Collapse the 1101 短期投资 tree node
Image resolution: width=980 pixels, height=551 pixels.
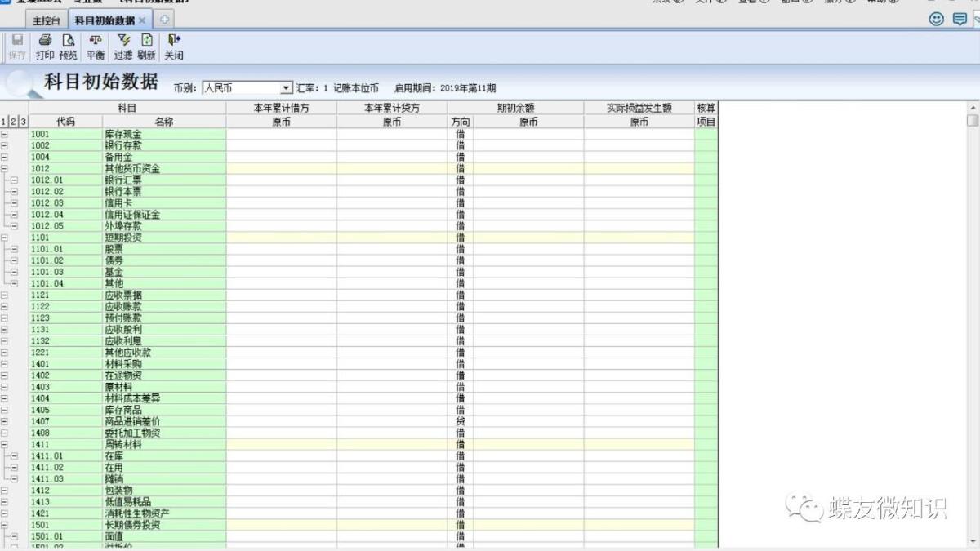[4, 238]
